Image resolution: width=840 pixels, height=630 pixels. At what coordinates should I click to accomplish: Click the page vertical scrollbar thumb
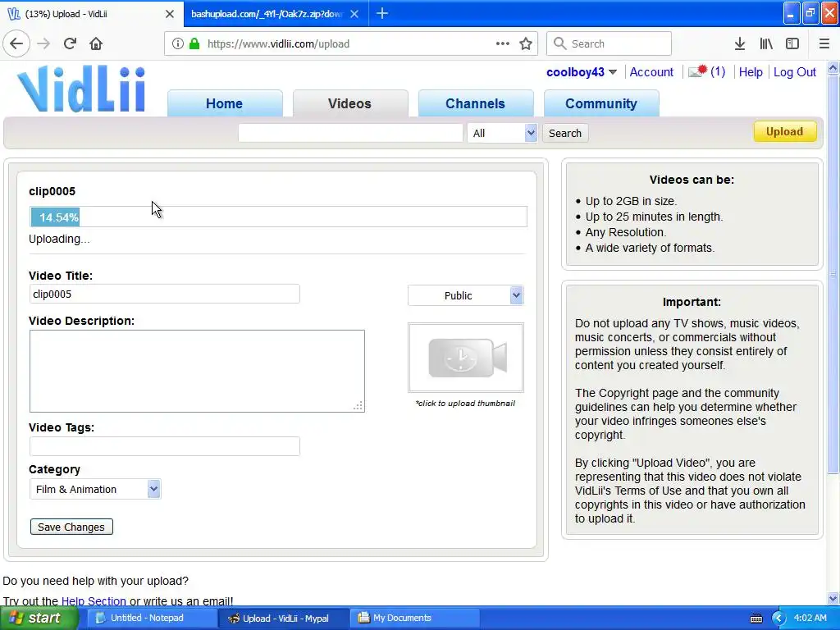point(833,274)
